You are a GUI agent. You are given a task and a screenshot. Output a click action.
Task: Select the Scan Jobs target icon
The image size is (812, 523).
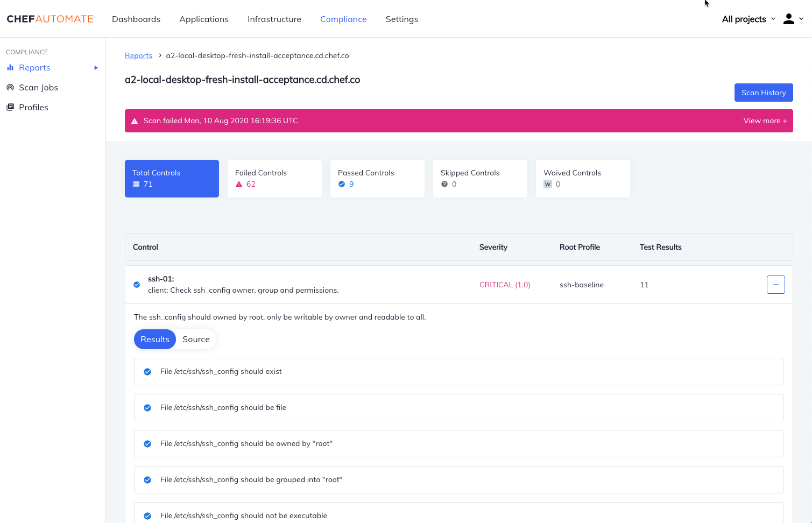[x=10, y=87]
